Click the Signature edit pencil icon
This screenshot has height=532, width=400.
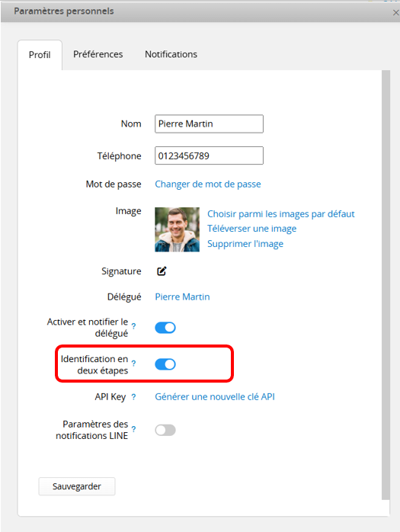pos(162,271)
